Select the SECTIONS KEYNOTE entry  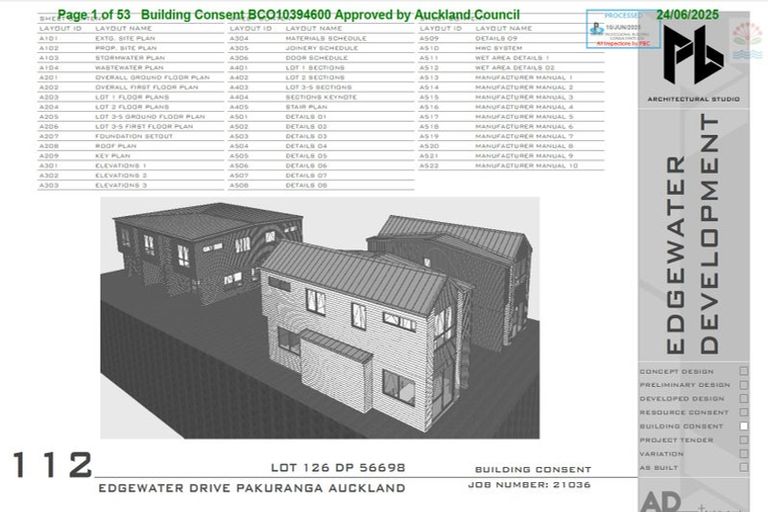click(x=321, y=97)
